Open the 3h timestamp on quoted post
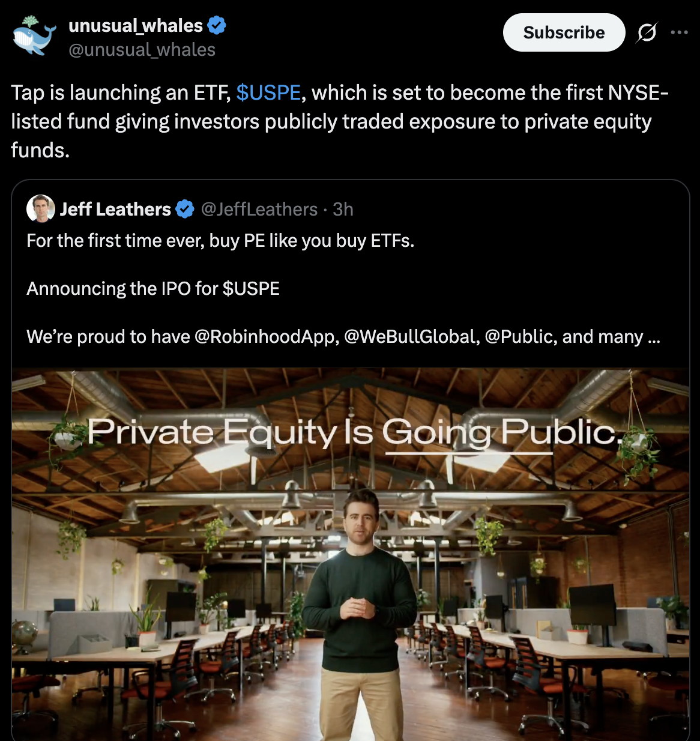700x741 pixels. [x=343, y=209]
